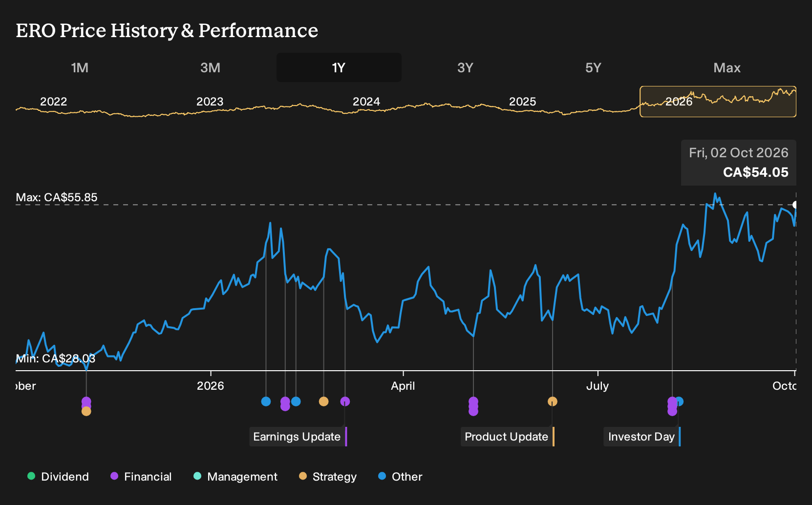812x505 pixels.
Task: Jump to 2022 on the overview timeline
Action: [x=53, y=102]
